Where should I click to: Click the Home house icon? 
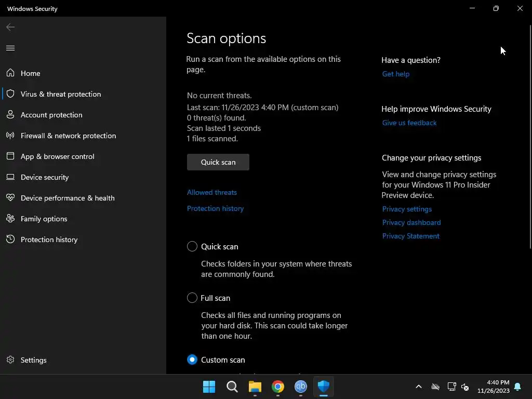coord(10,73)
